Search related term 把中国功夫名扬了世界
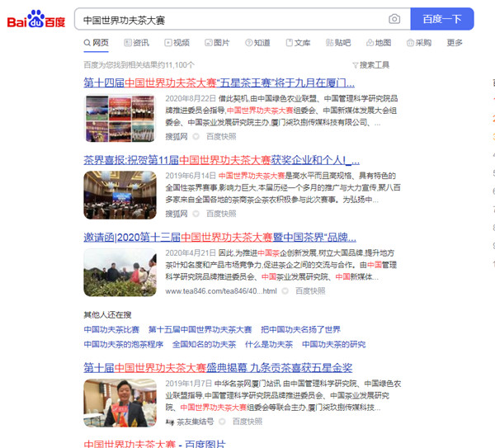This screenshot has width=495, height=448. [300, 330]
